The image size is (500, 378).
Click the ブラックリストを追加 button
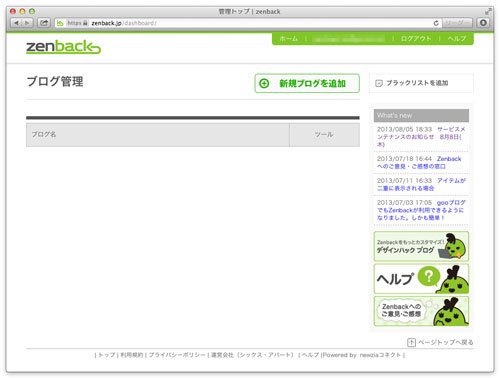[421, 83]
